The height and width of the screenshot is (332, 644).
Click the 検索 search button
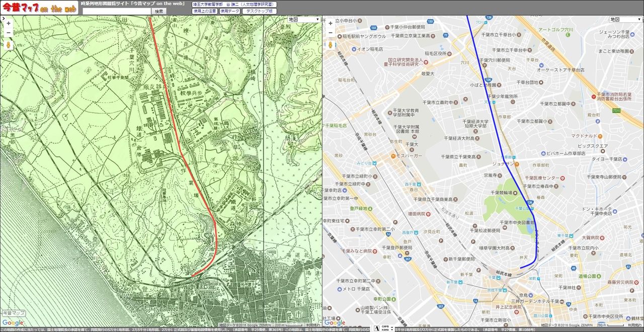[158, 11]
